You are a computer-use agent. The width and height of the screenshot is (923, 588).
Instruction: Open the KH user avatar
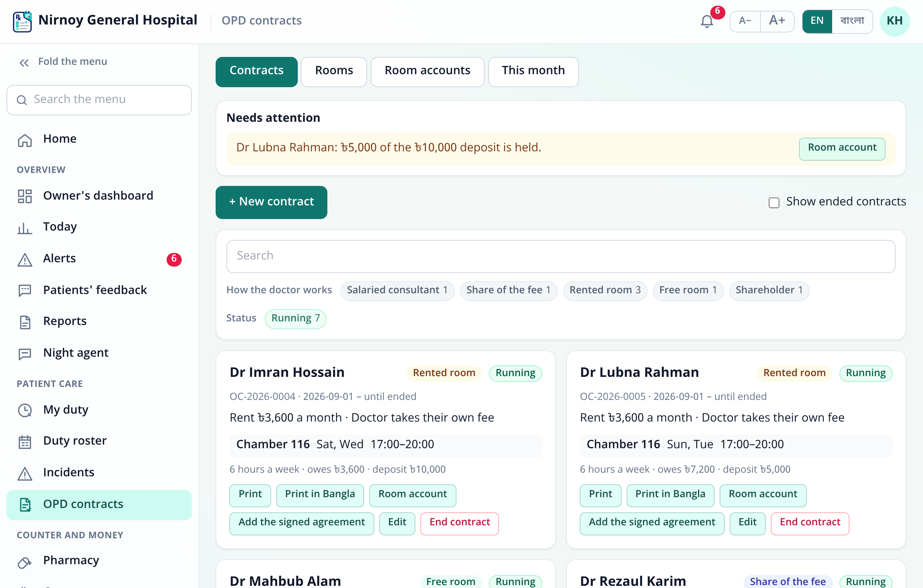[x=894, y=21]
